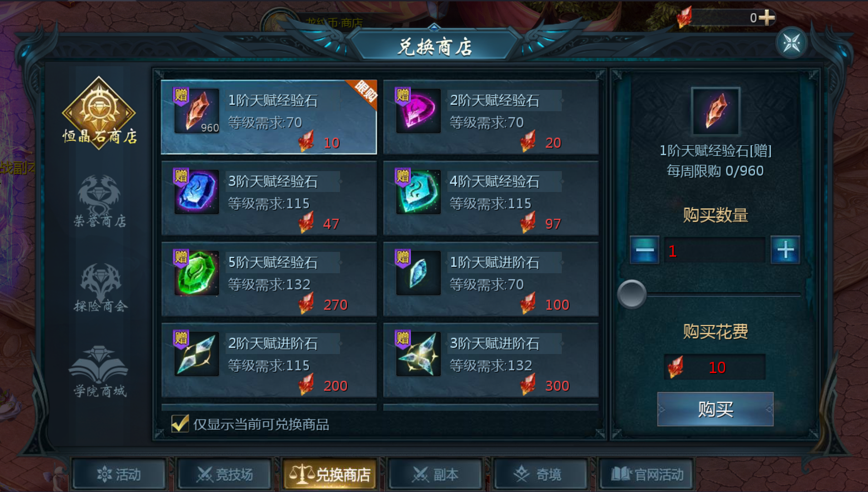This screenshot has width=868, height=492.
Task: Click the 购买 button
Action: tap(715, 409)
